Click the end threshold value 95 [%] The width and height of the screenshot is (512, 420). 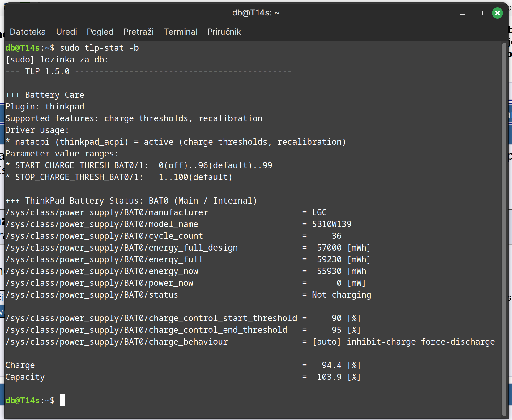pyautogui.click(x=346, y=330)
